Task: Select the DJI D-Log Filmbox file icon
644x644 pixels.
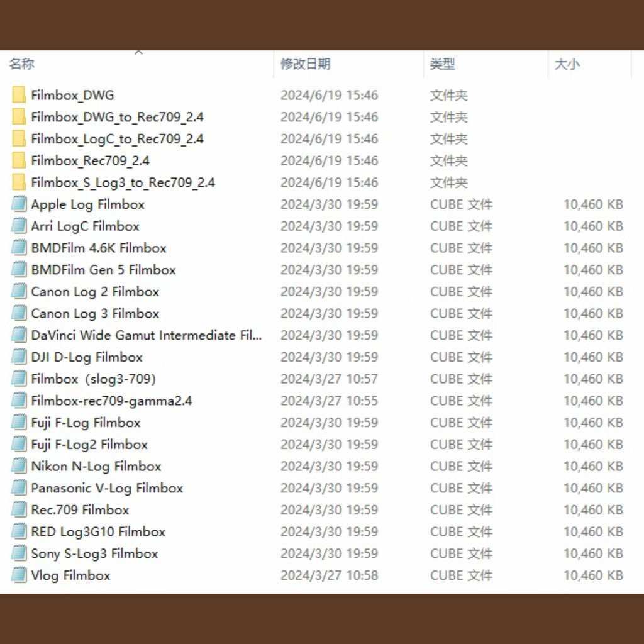Action: click(18, 357)
